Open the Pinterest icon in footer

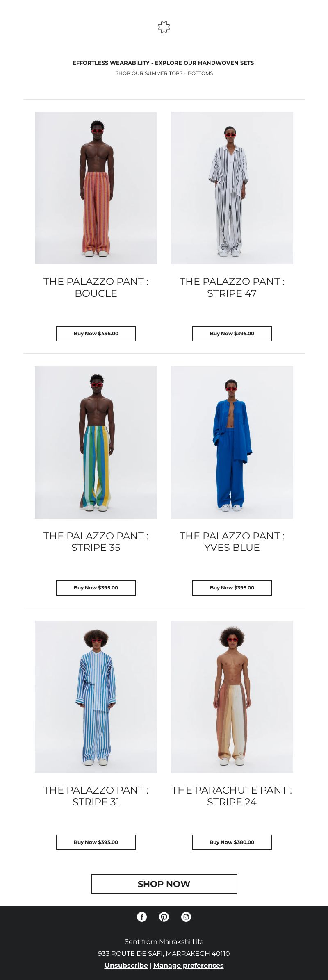164,917
